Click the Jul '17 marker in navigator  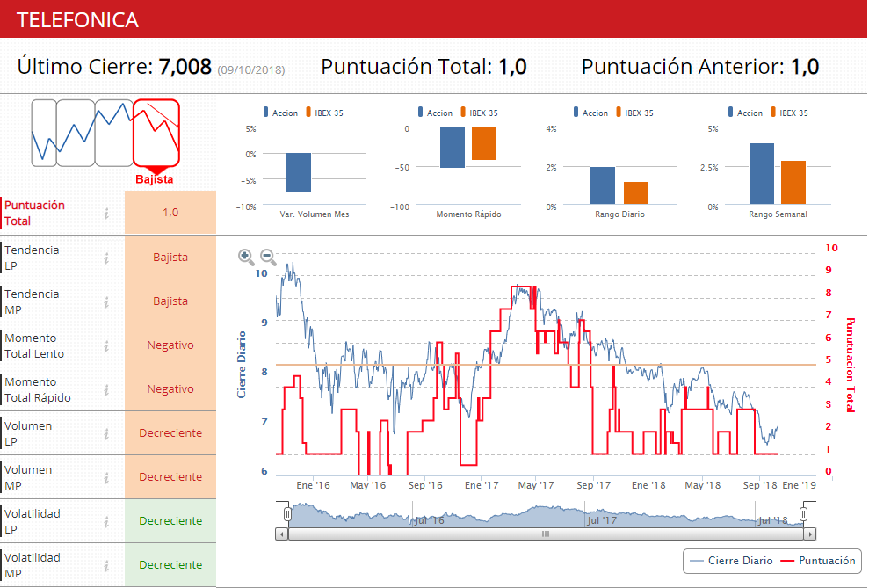tap(601, 520)
